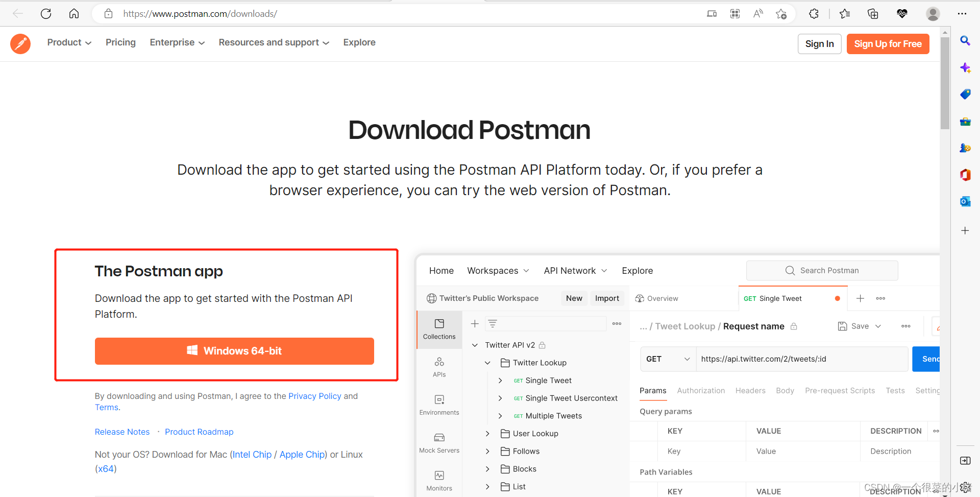Select APIs in the Postman app sidebar
This screenshot has height=497, width=980.
click(439, 367)
